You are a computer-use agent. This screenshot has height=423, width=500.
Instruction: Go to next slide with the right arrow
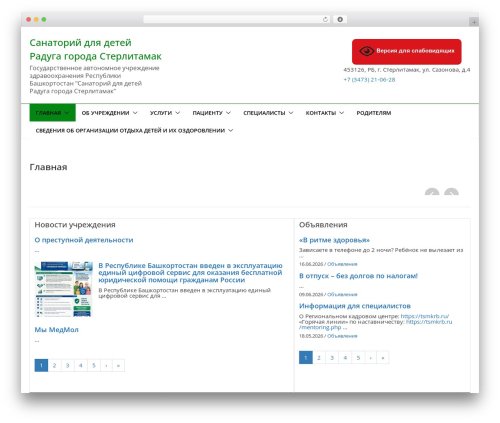[x=451, y=192]
